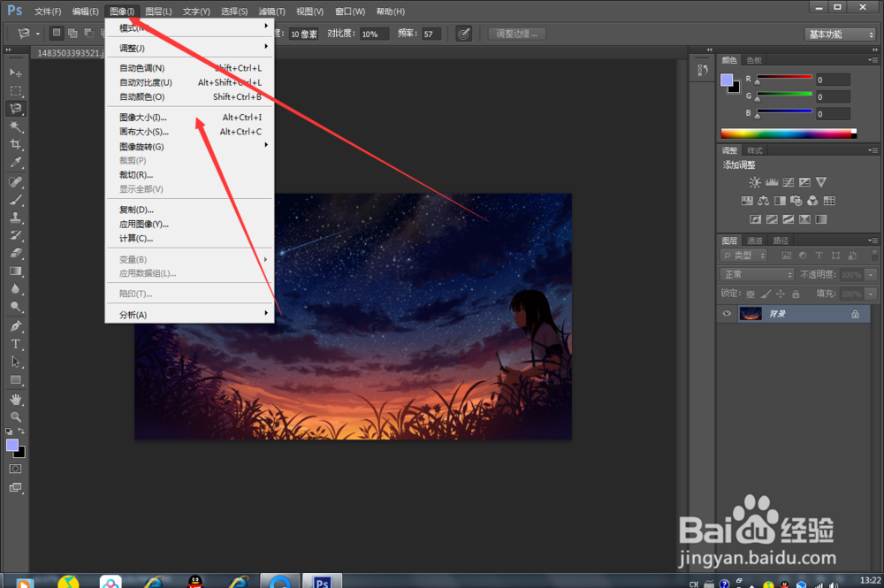This screenshot has width=884, height=588.
Task: Toggle lock transparent pixels
Action: (751, 294)
